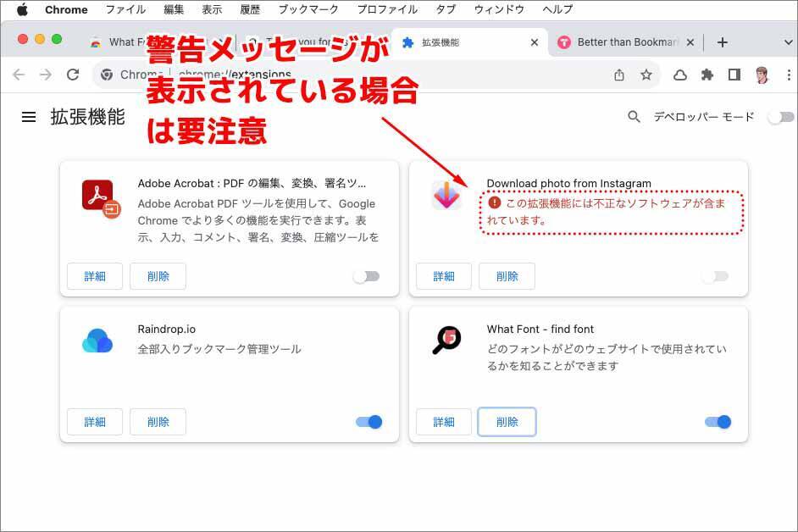The width and height of the screenshot is (798, 532).
Task: Disable the Raindrop.io extension toggle
Action: coord(369,422)
